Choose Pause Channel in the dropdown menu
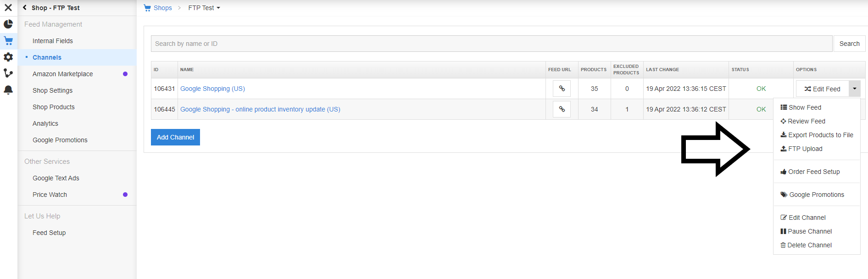Image resolution: width=868 pixels, height=279 pixels. [810, 231]
